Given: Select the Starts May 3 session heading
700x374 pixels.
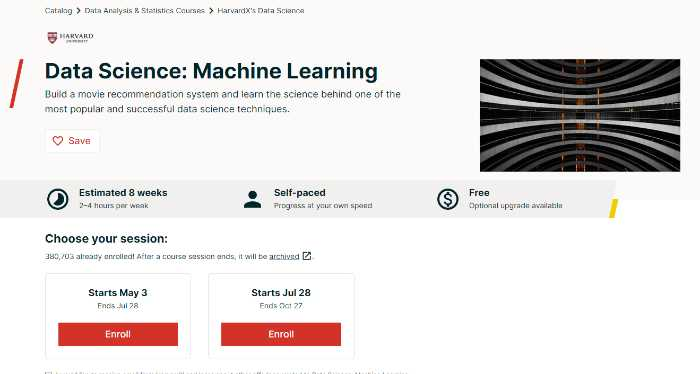Looking at the screenshot, I should 118,293.
